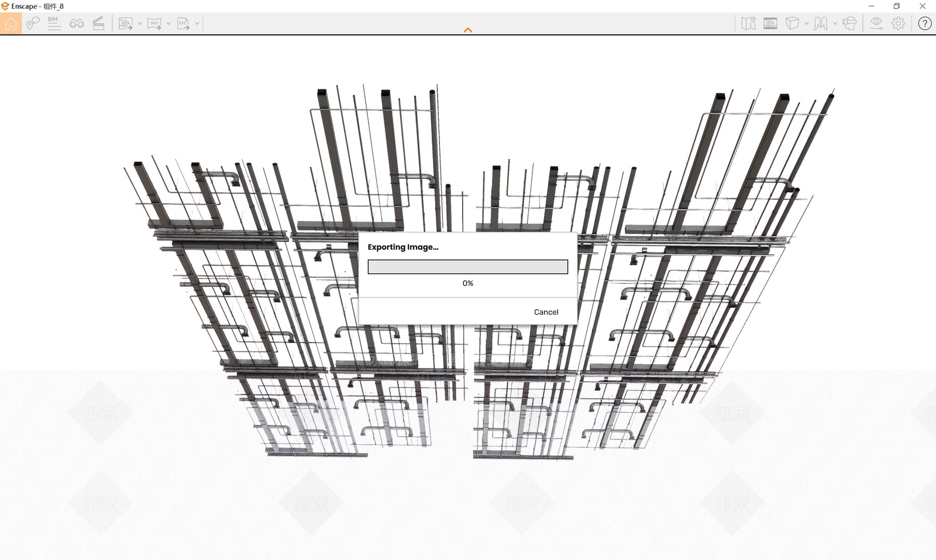
Task: Cancel the image export
Action: click(x=546, y=312)
